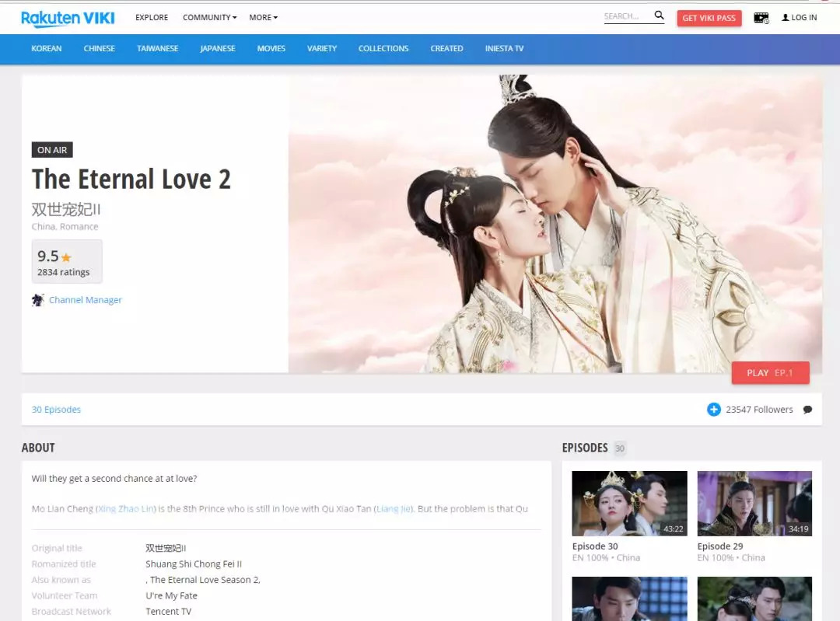Viewport: 840px width, 621px height.
Task: Click the blue plus follow icon
Action: (x=713, y=410)
